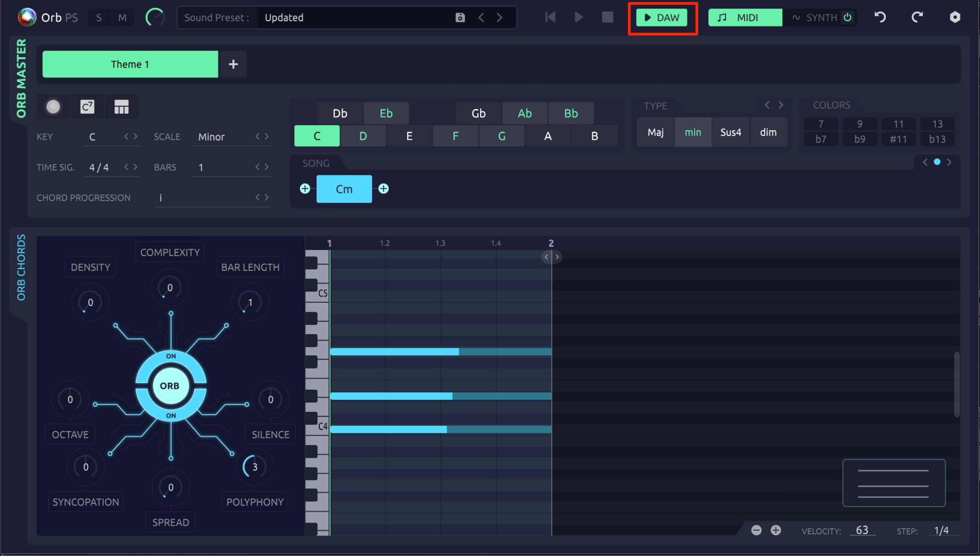
Task: Toggle the S solo button
Action: pos(99,18)
